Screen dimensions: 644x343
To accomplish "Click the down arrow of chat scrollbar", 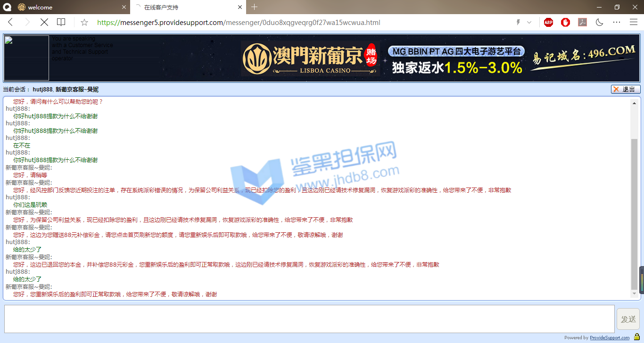I will point(634,294).
